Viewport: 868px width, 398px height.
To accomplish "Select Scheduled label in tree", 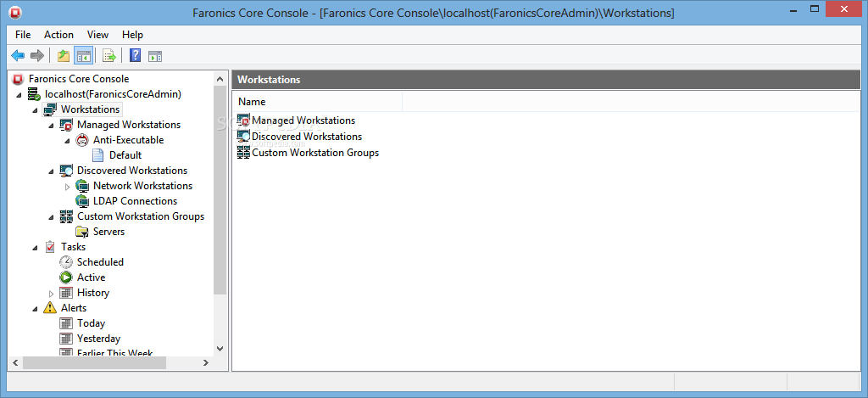I will click(x=100, y=262).
